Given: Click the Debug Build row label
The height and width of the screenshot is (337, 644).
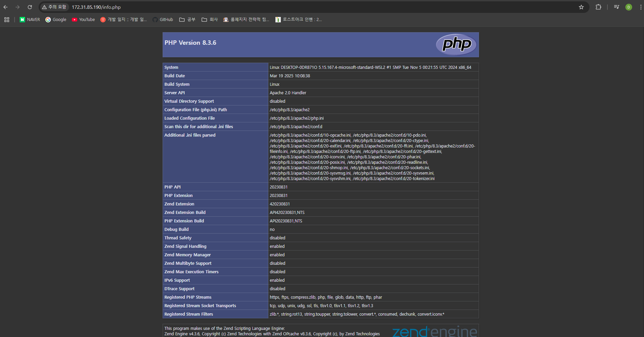Looking at the screenshot, I should click(176, 230).
